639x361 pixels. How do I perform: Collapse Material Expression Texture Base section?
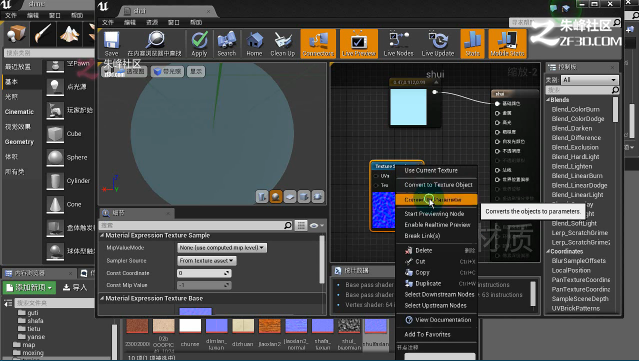tap(102, 298)
